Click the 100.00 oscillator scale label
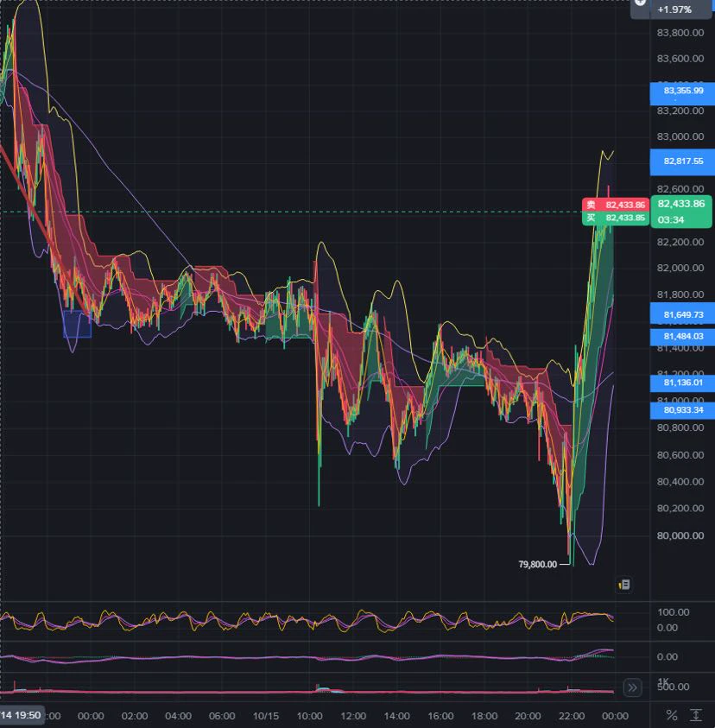The image size is (715, 728). coord(674,612)
